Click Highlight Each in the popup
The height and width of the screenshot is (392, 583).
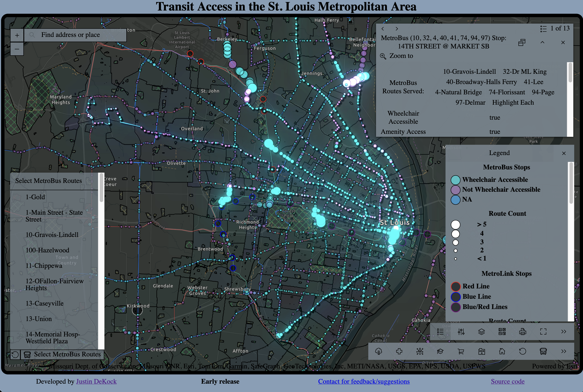513,103
